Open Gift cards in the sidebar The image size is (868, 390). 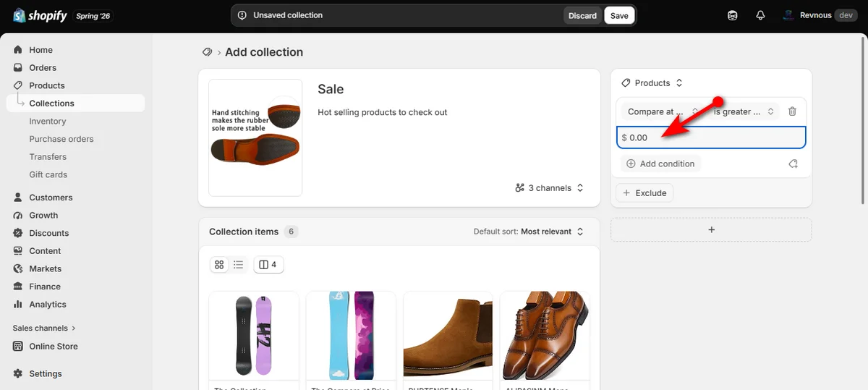tap(48, 174)
